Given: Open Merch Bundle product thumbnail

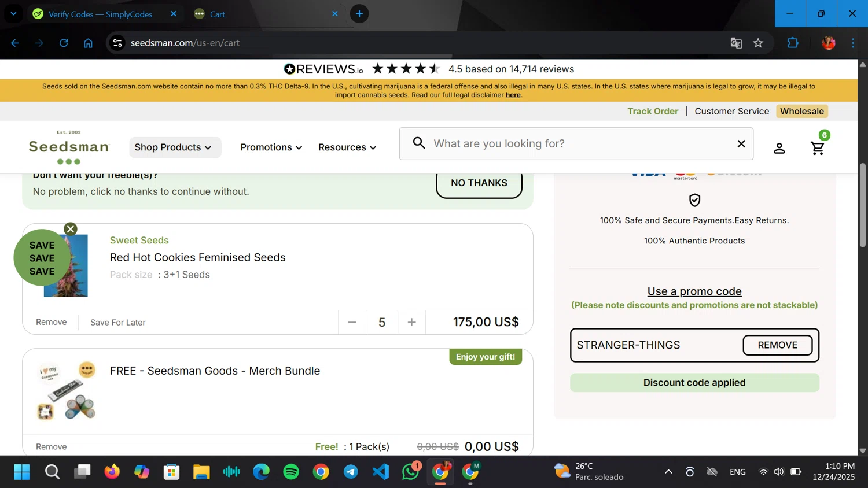Looking at the screenshot, I should (x=66, y=391).
